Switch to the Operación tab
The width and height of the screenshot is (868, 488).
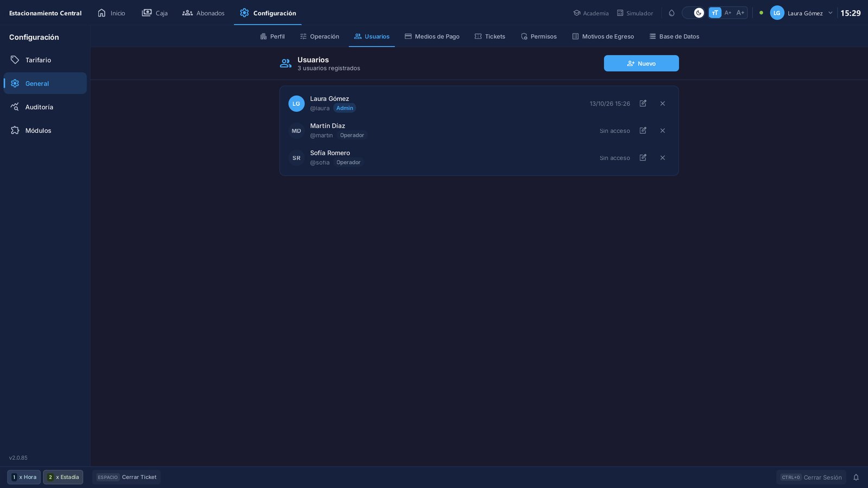tap(320, 36)
